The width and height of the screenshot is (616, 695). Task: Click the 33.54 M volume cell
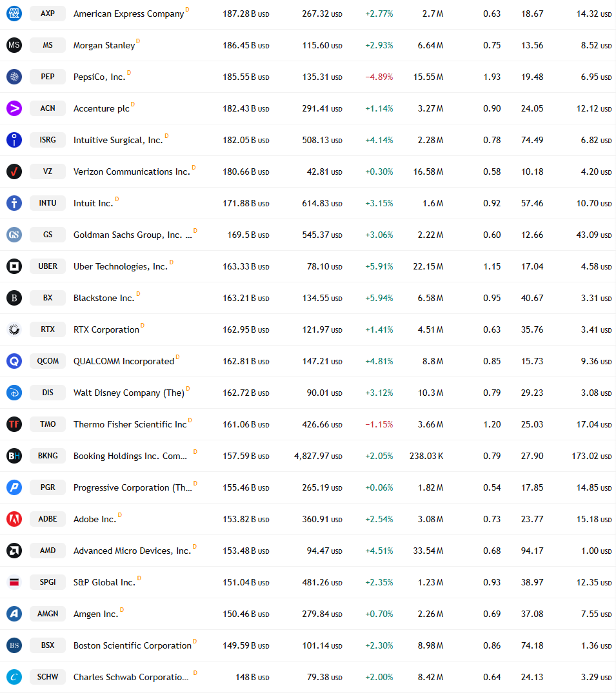(x=428, y=551)
